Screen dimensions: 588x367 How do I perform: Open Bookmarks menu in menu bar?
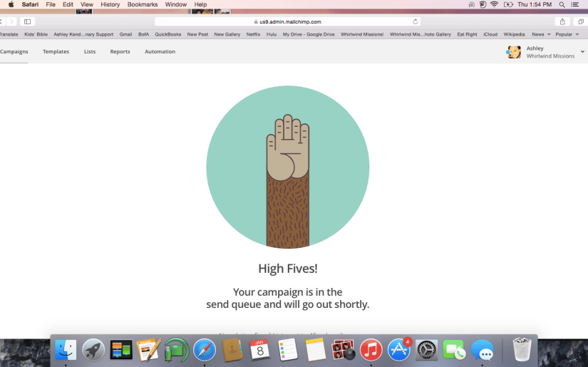143,4
